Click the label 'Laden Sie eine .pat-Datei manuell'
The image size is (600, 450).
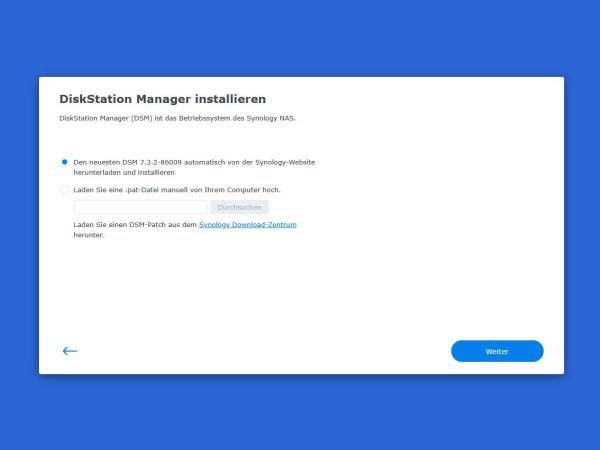(x=140, y=189)
